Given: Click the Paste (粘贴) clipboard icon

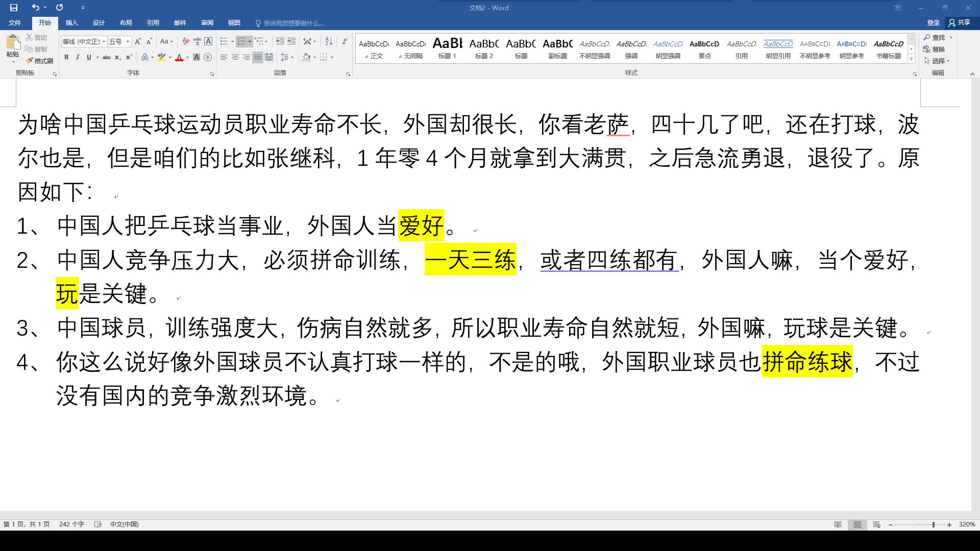Looking at the screenshot, I should coord(13,43).
